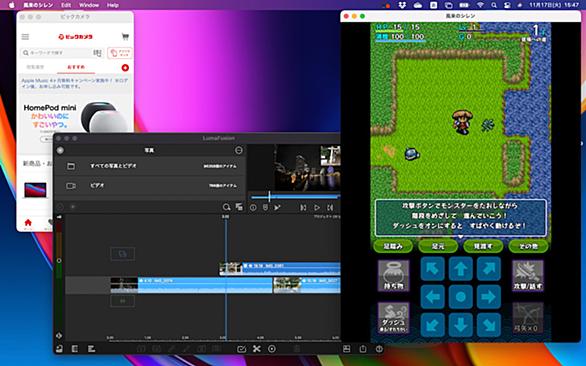Click the Bic Camera keyword search field
586x366 pixels.
(x=56, y=53)
